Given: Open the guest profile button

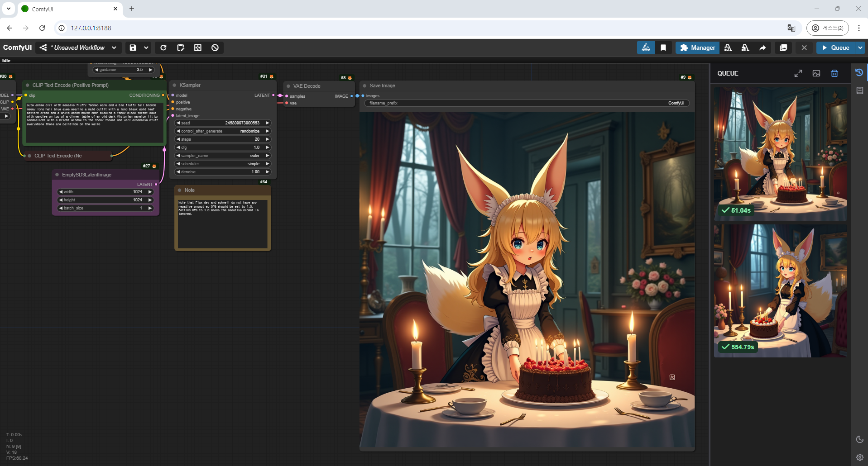Looking at the screenshot, I should click(x=827, y=28).
